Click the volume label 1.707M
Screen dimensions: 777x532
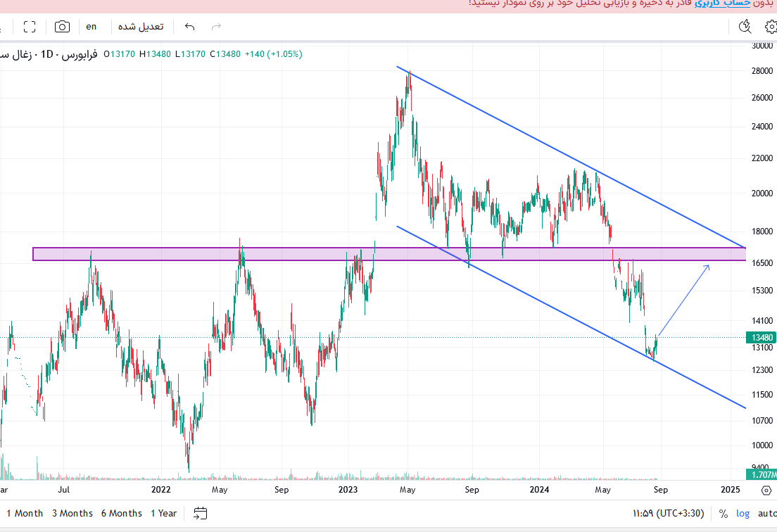tap(763, 474)
